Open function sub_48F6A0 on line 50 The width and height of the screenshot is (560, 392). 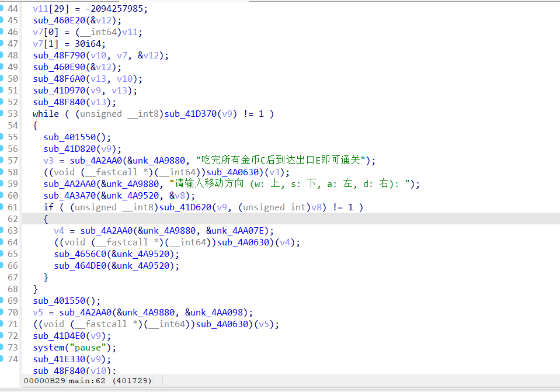tap(59, 79)
